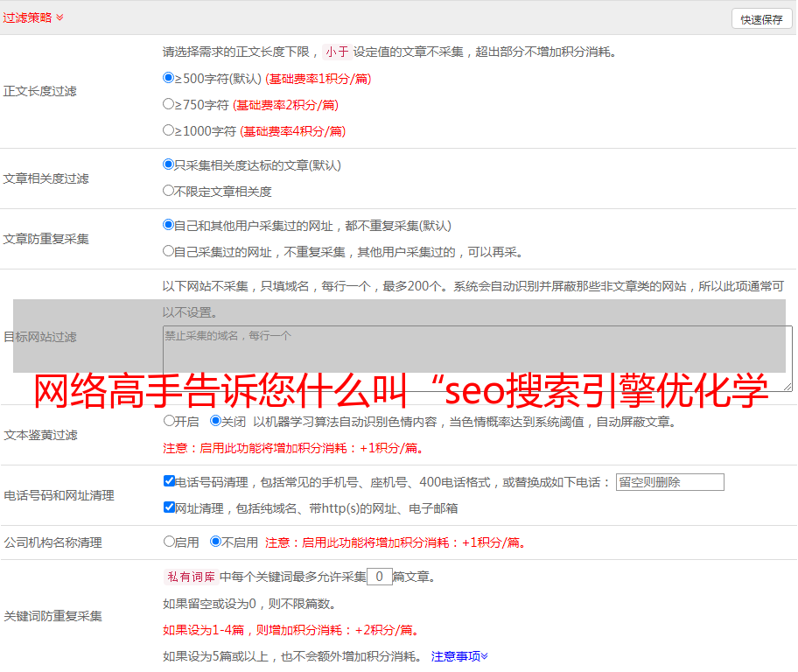Click the 私有词库 tag label

click(189, 577)
